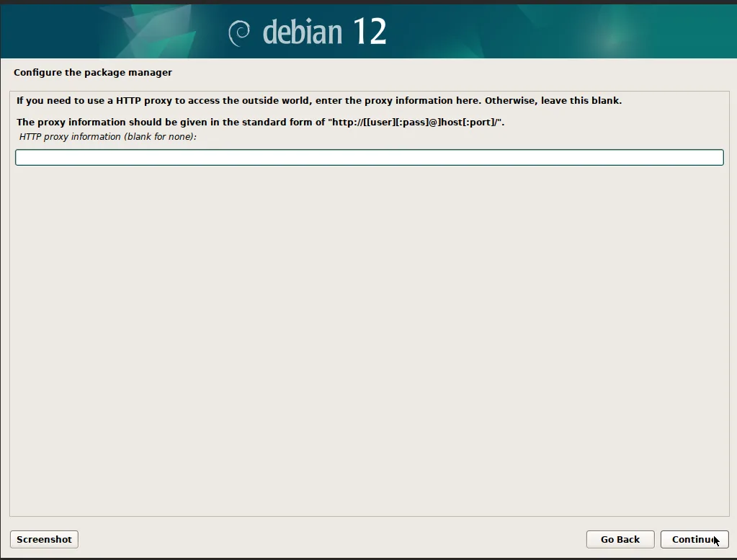Select the "Configure the package manager" heading

93,73
